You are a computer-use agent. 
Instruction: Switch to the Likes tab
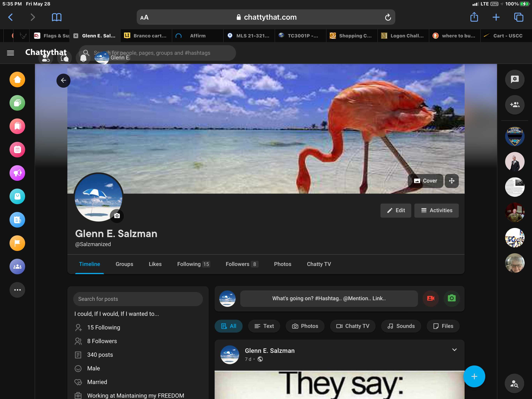point(155,264)
